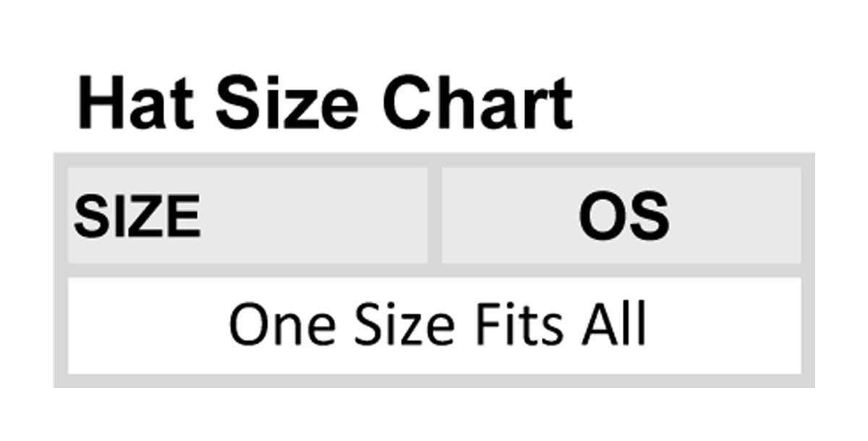Click blank area left of the word "One"
The height and width of the screenshot is (441, 868).
(x=145, y=325)
